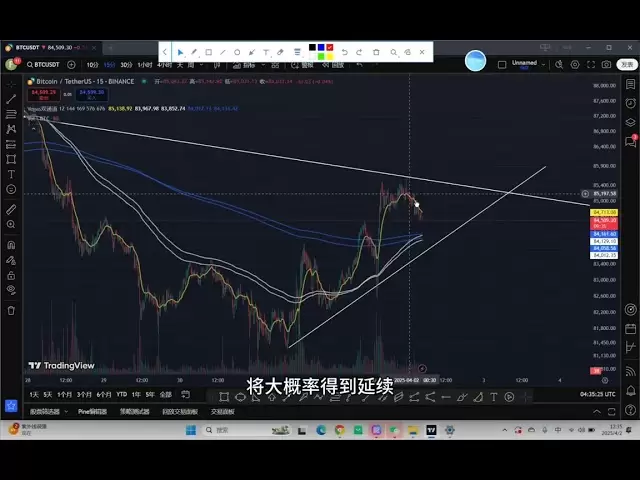Toggle magnet mode in left sidebar
The height and width of the screenshot is (480, 640).
pos(11,245)
